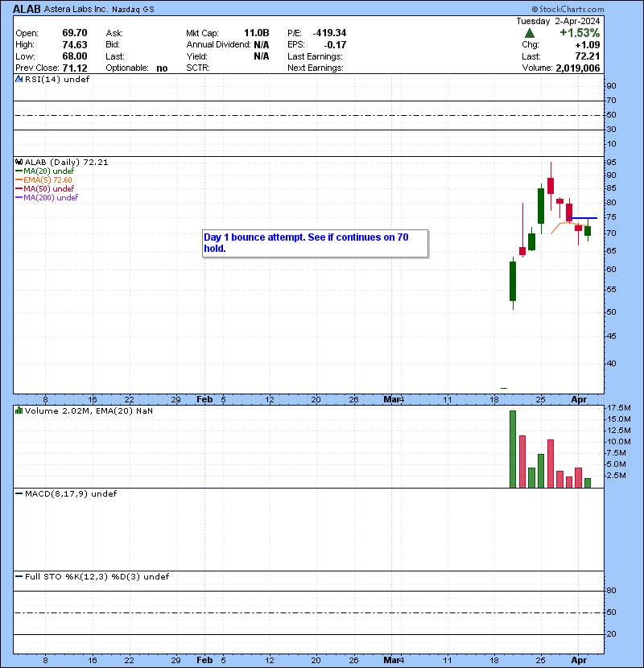Click the 17.5M volume axis label
Image resolution: width=644 pixels, height=668 pixels.
(618, 408)
